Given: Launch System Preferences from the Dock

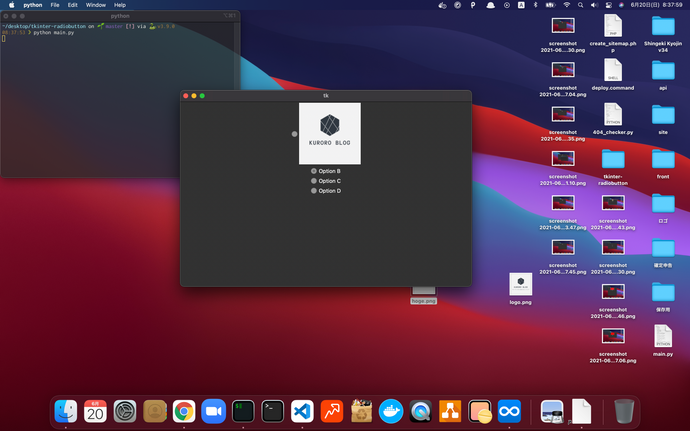Looking at the screenshot, I should coord(125,411).
